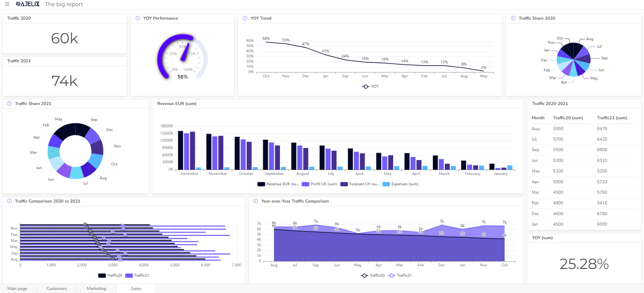Screen dimensions: 644x293
Task: Click the 60k Traffic 2020 value
Action: 65,39
